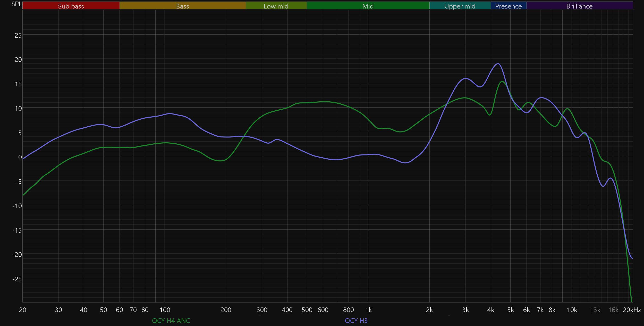This screenshot has height=326, width=644.
Task: Click the purple curve's highest peak near 4k
Action: pyautogui.click(x=498, y=64)
